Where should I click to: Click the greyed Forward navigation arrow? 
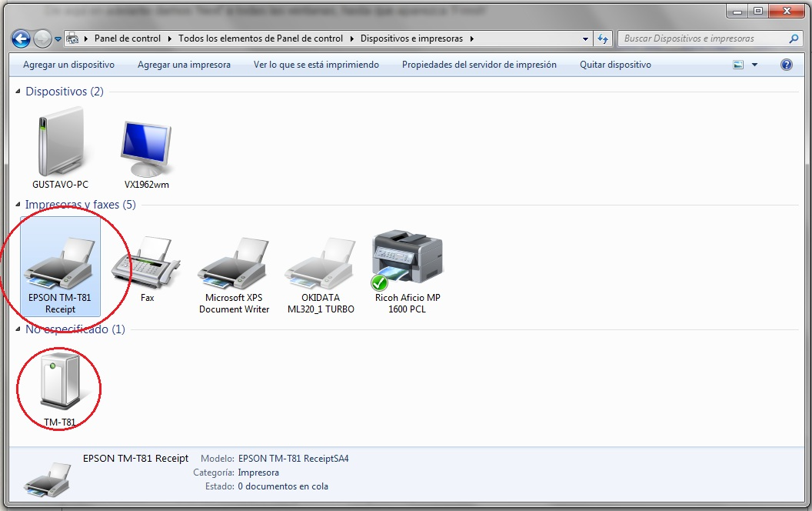point(42,38)
